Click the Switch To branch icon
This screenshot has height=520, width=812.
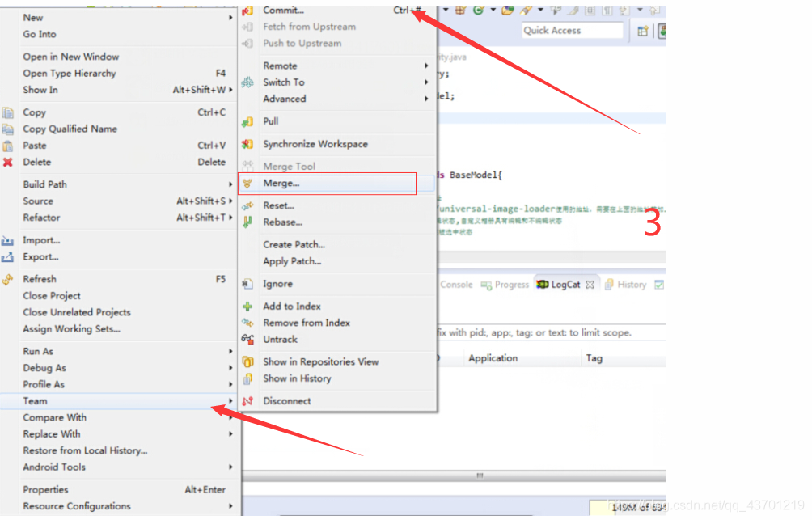(247, 82)
